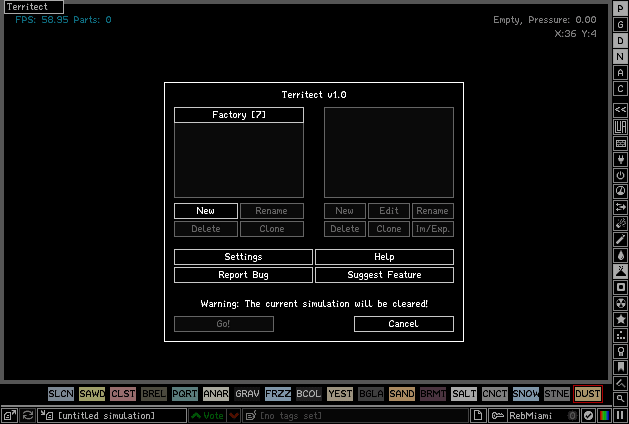Click New under the right empty list
The width and height of the screenshot is (629, 424).
[345, 211]
